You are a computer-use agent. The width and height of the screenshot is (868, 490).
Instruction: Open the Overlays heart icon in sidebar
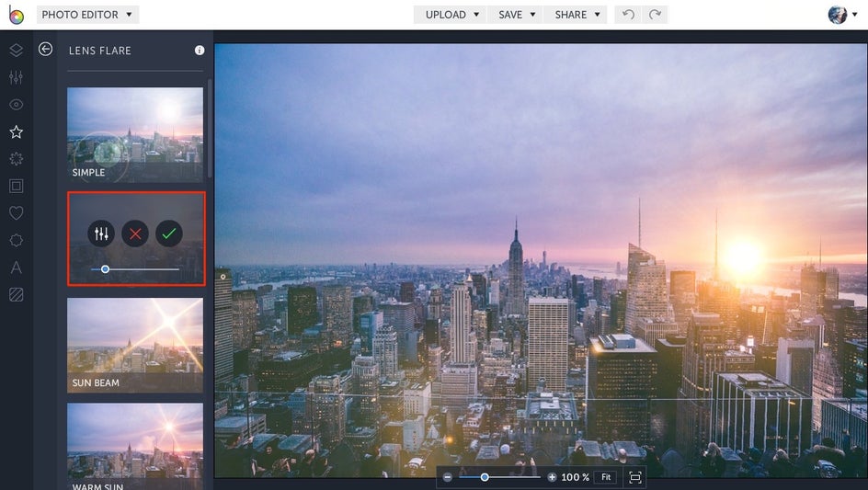click(16, 212)
